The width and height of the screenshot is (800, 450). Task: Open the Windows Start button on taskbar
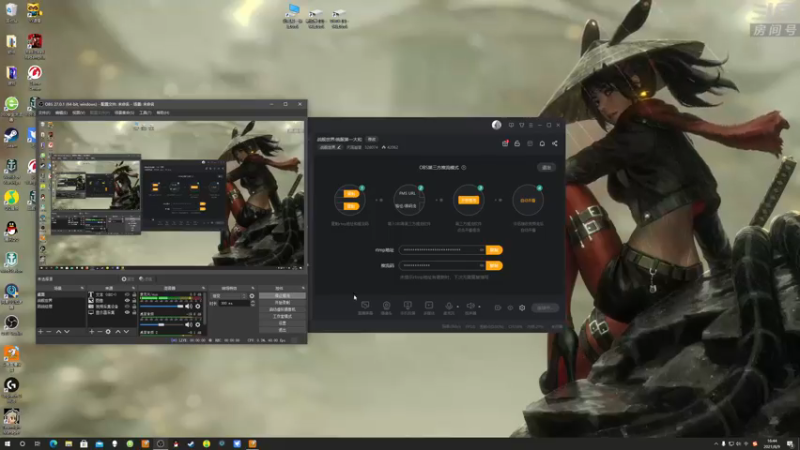click(7, 444)
